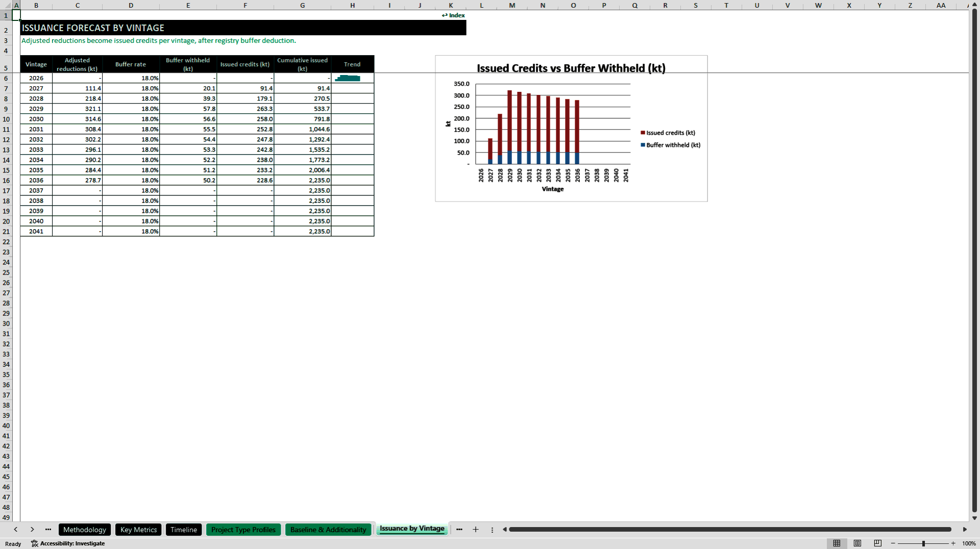
Task: Select the Buffer withheld legend entry
Action: [670, 145]
